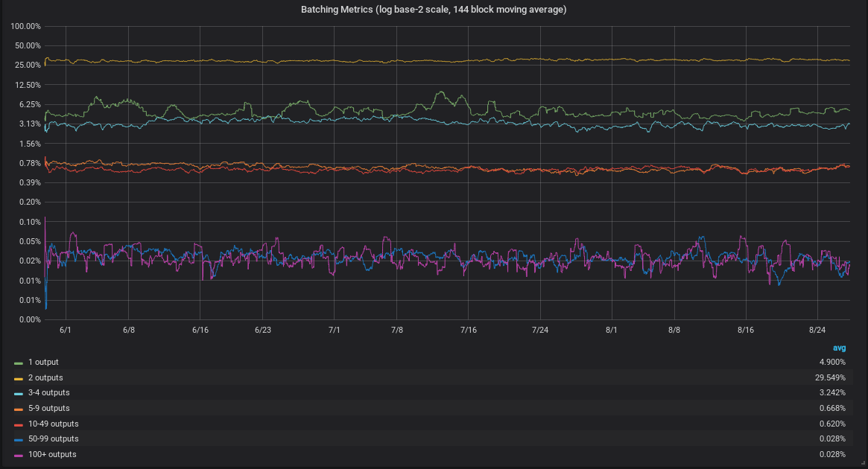Image resolution: width=868 pixels, height=469 pixels.
Task: Toggle the 10-49 outputs series in legend
Action: tap(53, 424)
